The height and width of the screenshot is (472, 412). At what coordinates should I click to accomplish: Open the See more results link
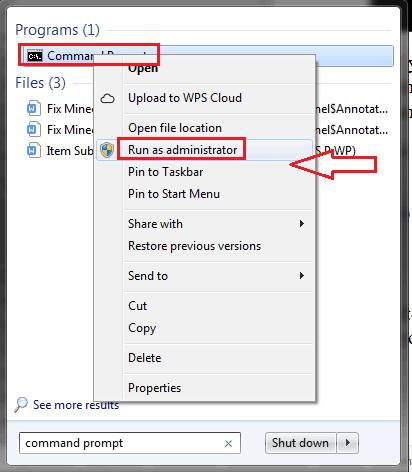click(x=76, y=405)
